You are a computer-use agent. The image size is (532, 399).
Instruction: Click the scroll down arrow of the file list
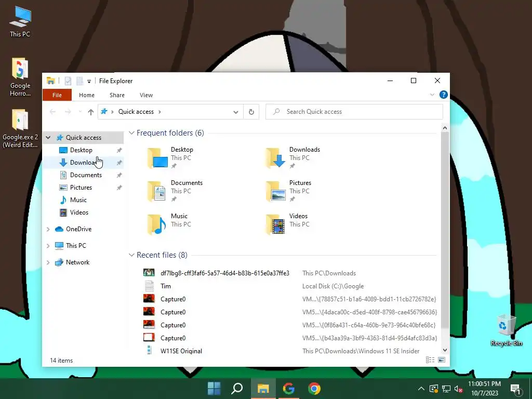pyautogui.click(x=445, y=350)
